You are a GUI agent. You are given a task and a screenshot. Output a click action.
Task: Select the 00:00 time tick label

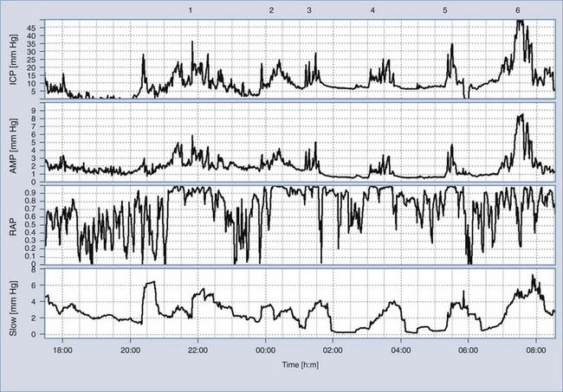[266, 351]
